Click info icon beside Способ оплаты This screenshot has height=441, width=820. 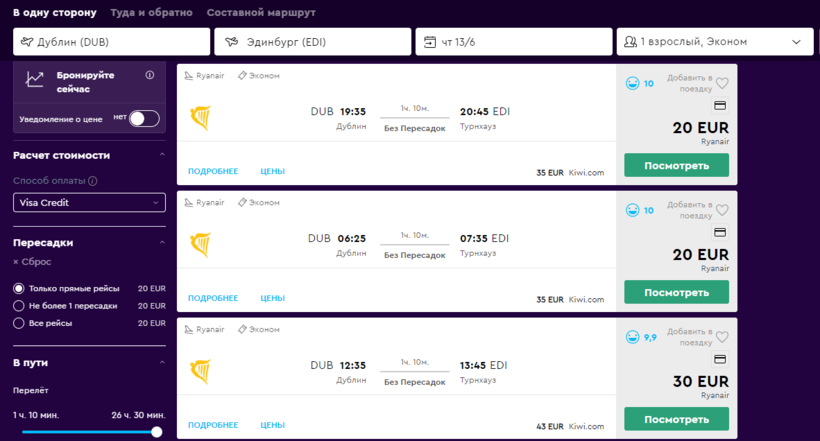[x=93, y=181]
